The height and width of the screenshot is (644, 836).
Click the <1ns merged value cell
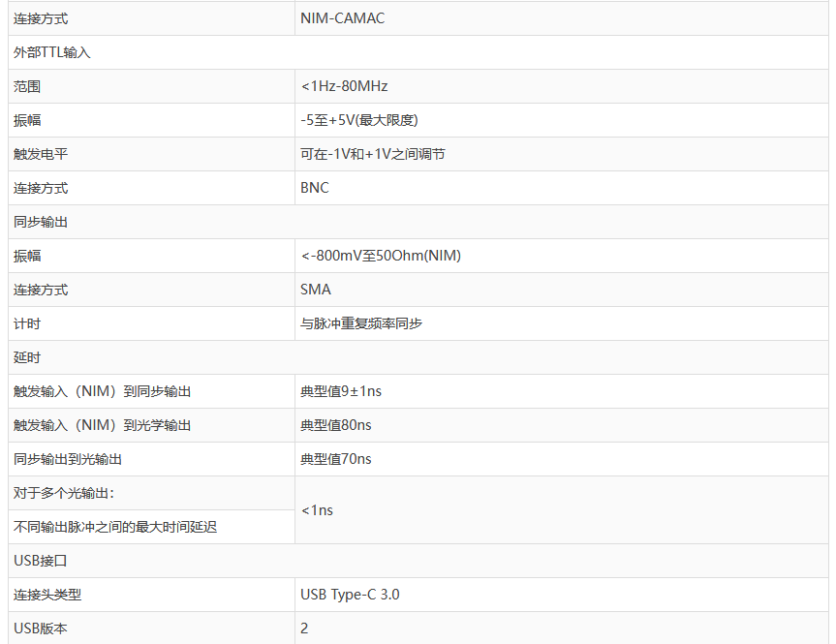click(317, 509)
